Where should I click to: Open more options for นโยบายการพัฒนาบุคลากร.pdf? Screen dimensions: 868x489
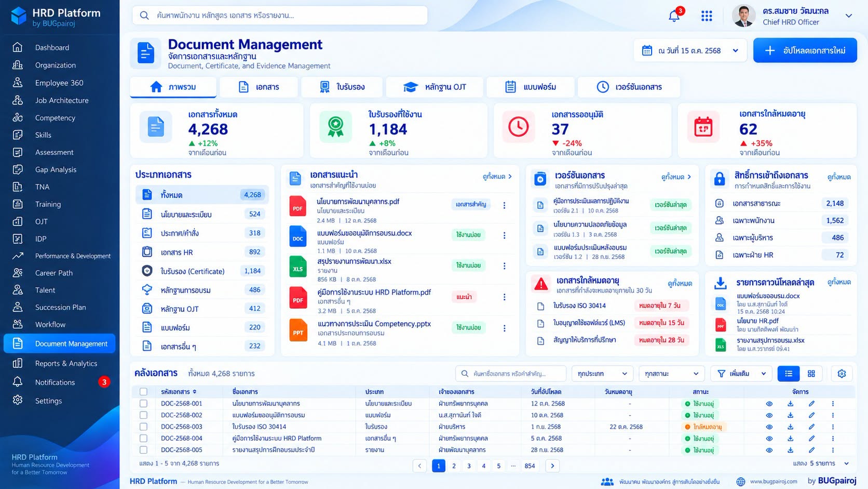504,205
